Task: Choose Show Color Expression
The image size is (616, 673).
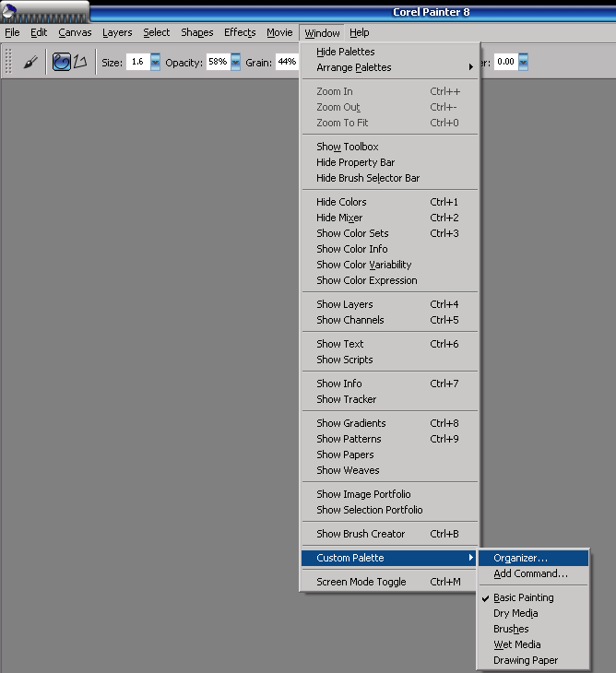Action: (390, 280)
